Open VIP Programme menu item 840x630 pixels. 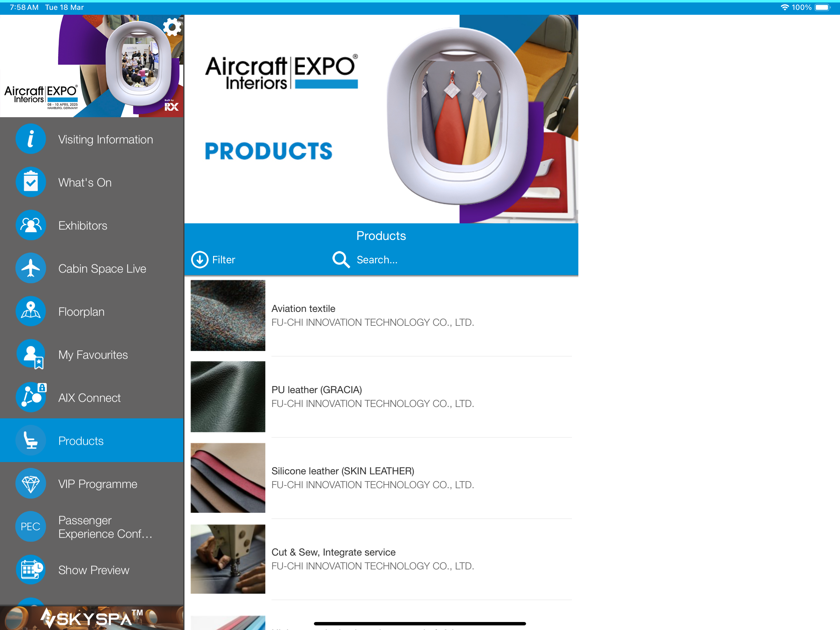[x=92, y=484]
